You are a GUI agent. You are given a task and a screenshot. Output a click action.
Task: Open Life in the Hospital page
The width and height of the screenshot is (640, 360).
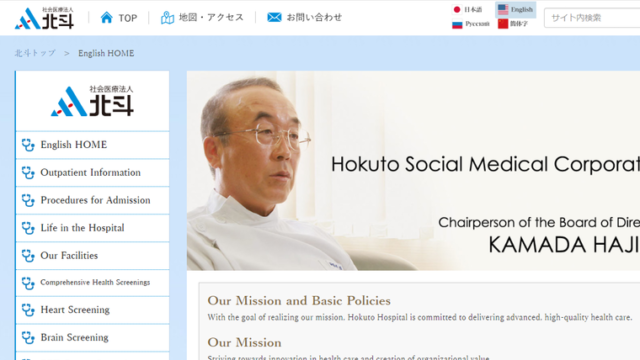pyautogui.click(x=92, y=228)
